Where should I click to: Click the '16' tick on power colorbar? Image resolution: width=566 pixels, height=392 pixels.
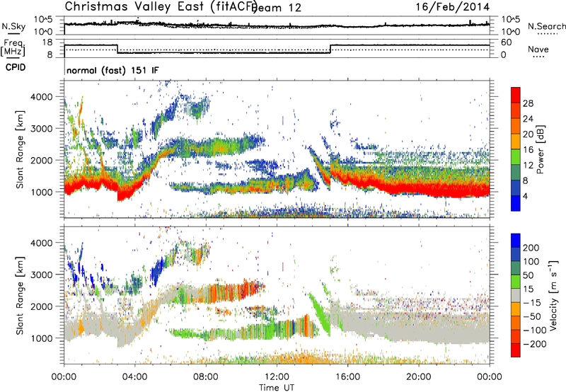[528, 150]
